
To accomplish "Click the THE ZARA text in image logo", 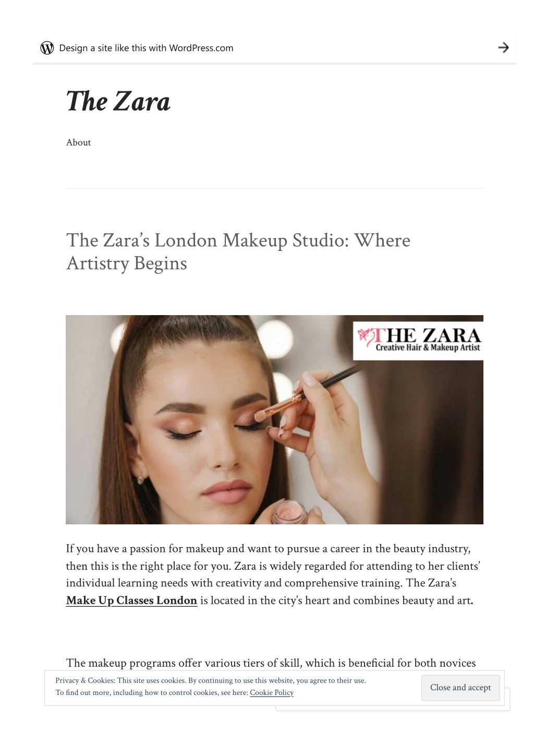I will 428,334.
